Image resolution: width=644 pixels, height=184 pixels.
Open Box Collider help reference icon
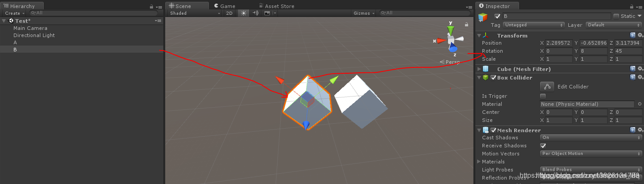(633, 77)
